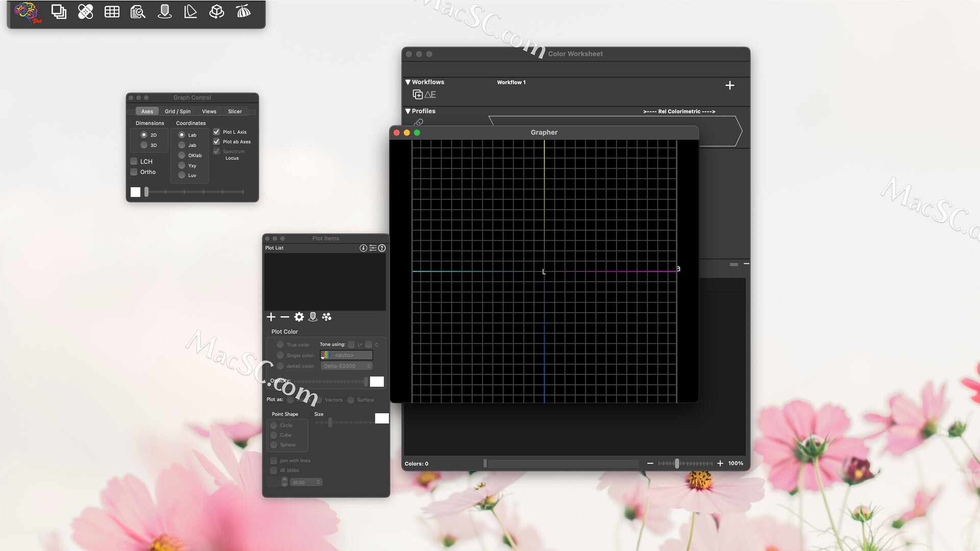Open the bandage profile medic tool
This screenshot has width=980, height=551.
pyautogui.click(x=85, y=11)
